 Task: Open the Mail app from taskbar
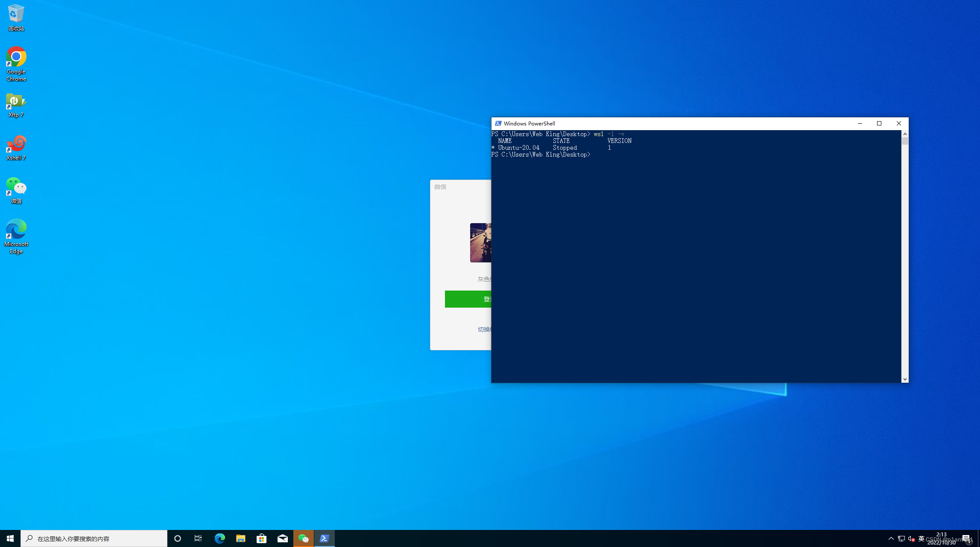coord(282,538)
